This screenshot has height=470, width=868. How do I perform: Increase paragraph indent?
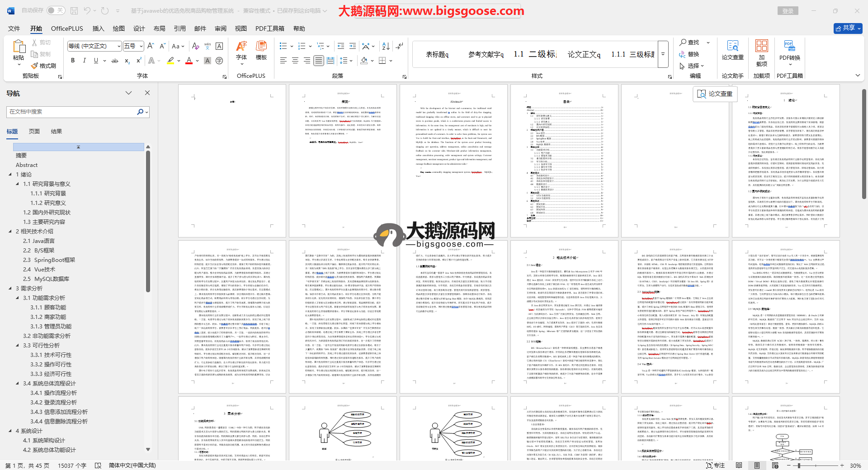coord(353,46)
